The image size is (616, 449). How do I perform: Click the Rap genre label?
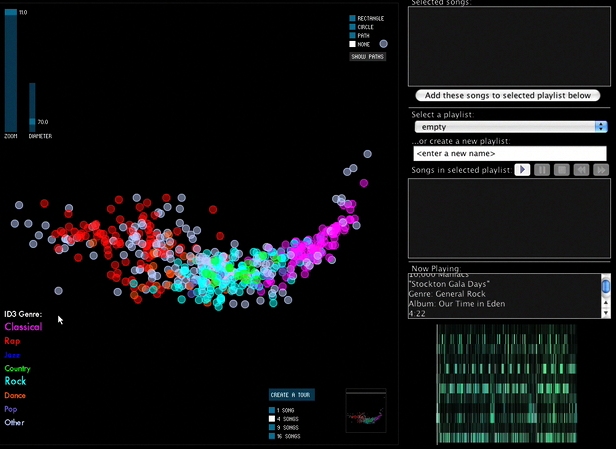click(x=12, y=341)
